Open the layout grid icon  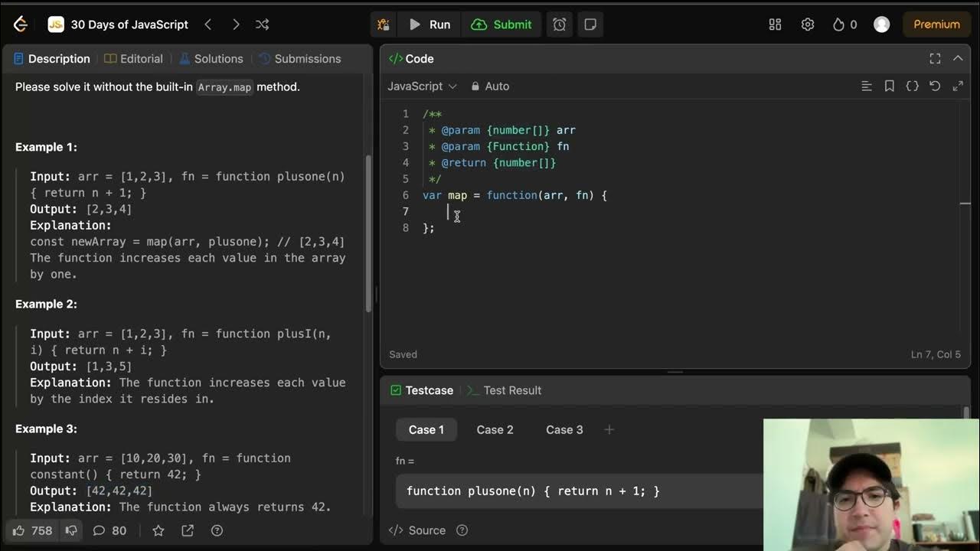pos(775,24)
